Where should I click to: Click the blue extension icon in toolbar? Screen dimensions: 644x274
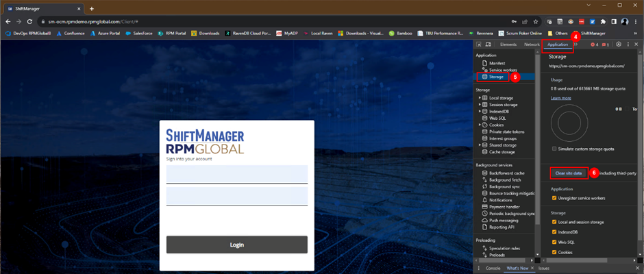pyautogui.click(x=593, y=21)
